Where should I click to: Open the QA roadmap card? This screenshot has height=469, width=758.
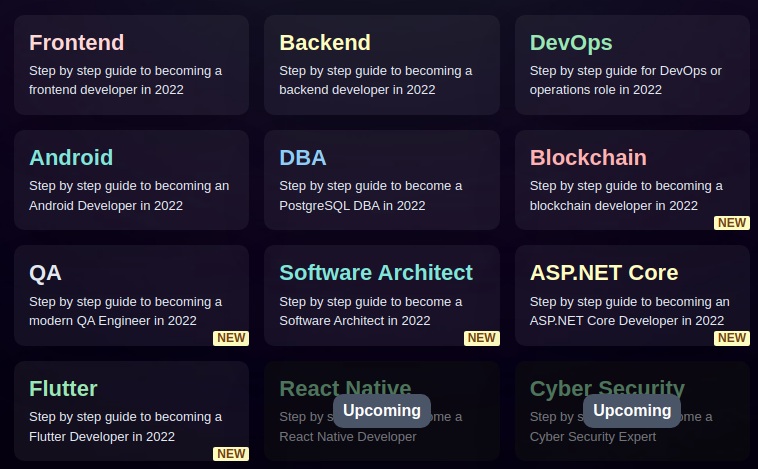point(131,295)
